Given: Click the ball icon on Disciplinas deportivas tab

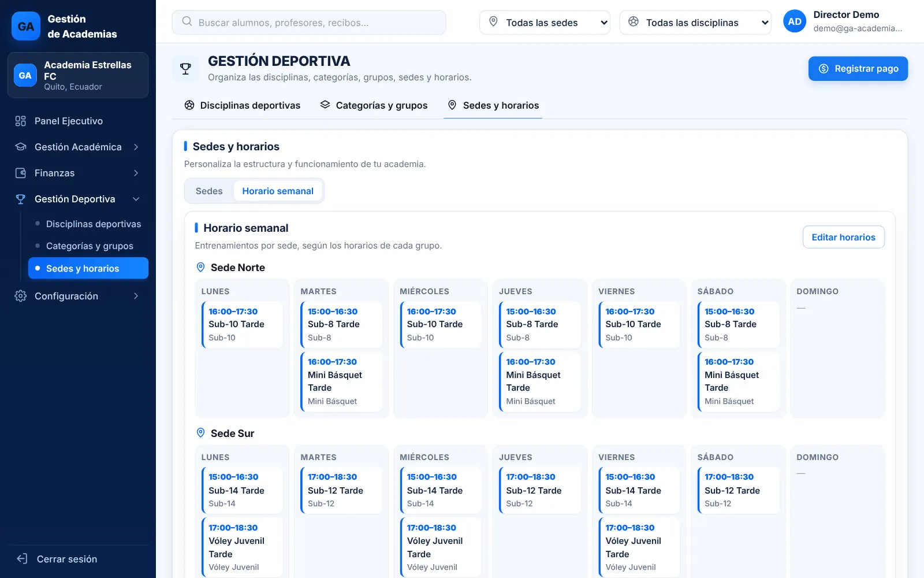Looking at the screenshot, I should point(189,105).
